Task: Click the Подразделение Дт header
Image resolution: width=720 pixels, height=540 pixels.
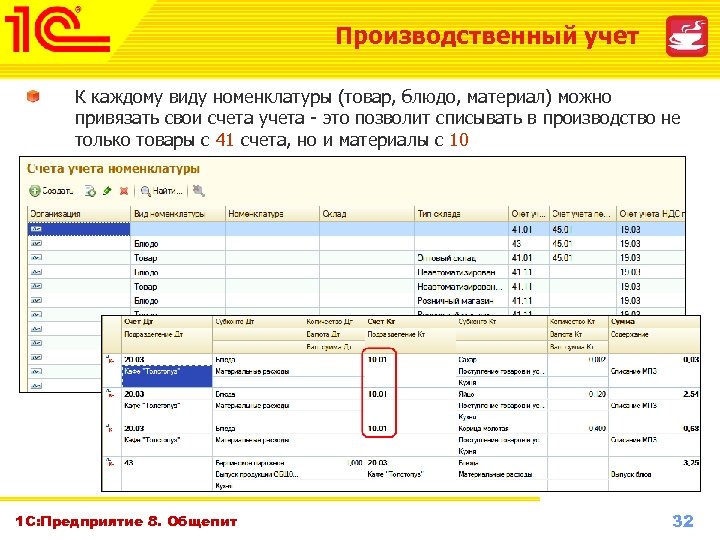Action: click(153, 334)
